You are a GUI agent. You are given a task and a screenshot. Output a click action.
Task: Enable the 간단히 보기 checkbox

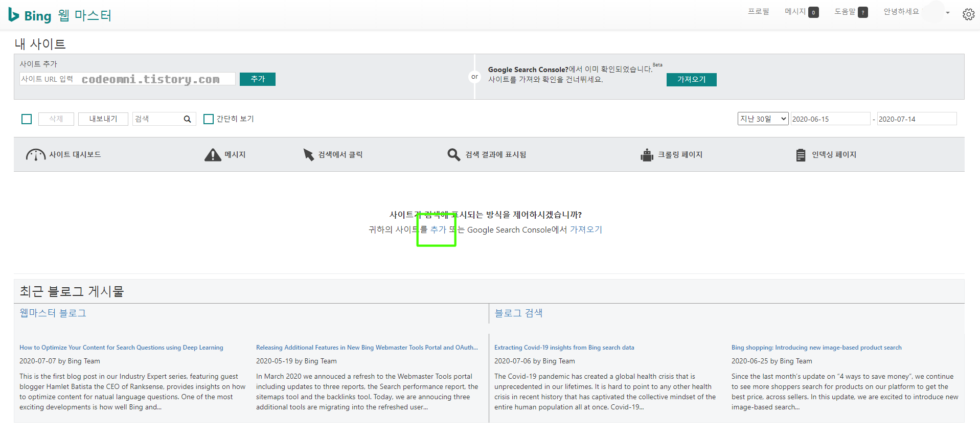pyautogui.click(x=209, y=119)
